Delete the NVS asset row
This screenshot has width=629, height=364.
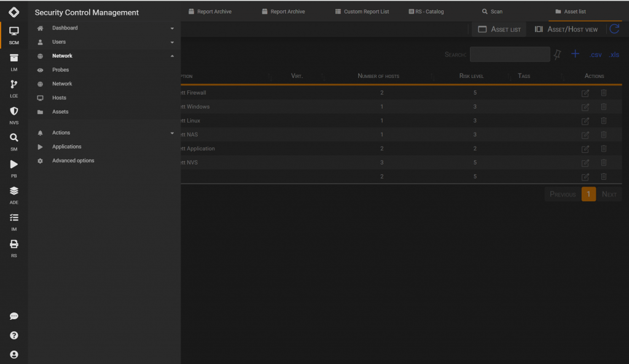tap(604, 163)
